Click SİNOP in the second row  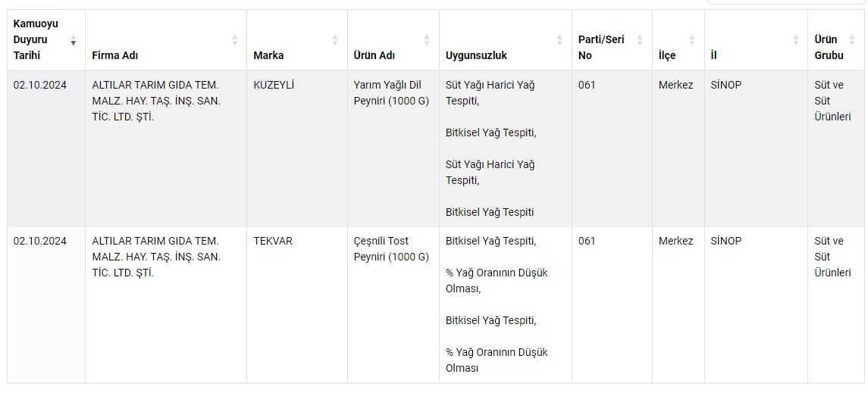(725, 241)
